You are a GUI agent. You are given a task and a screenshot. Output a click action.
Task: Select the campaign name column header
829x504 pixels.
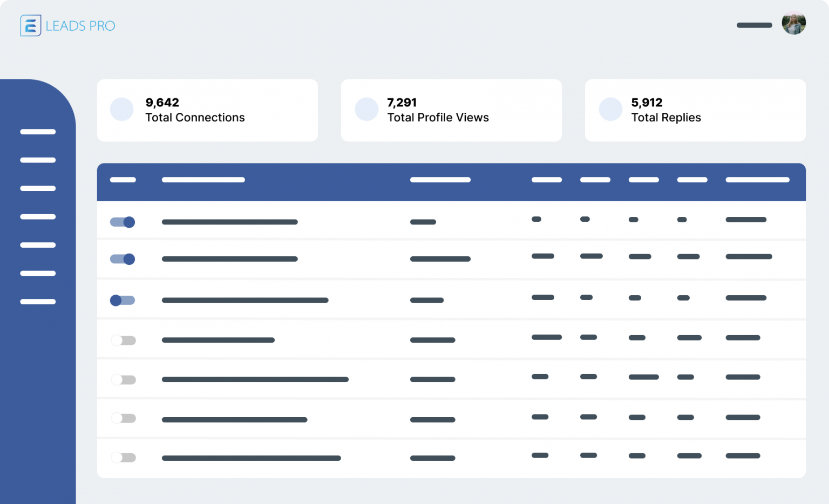[x=203, y=180]
